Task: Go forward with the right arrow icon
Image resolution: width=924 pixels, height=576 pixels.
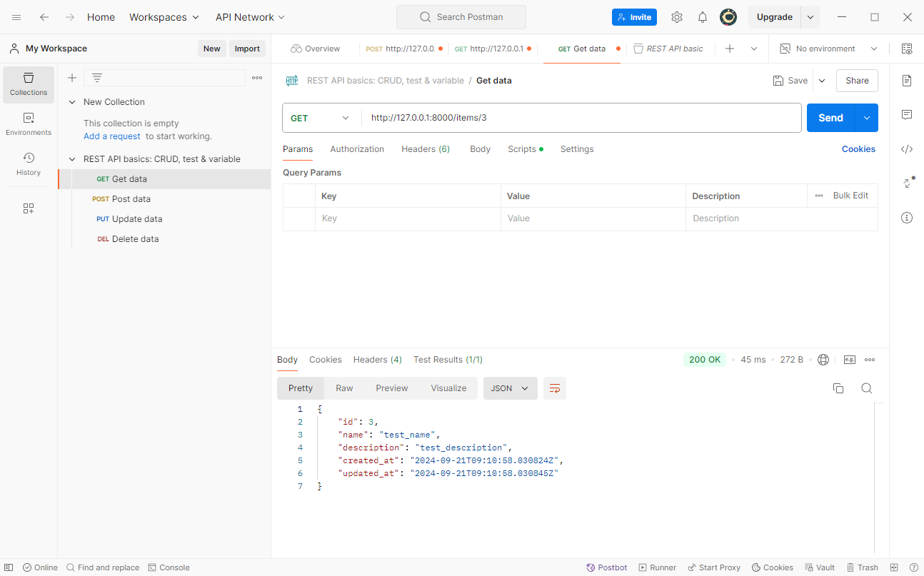Action: coord(70,17)
